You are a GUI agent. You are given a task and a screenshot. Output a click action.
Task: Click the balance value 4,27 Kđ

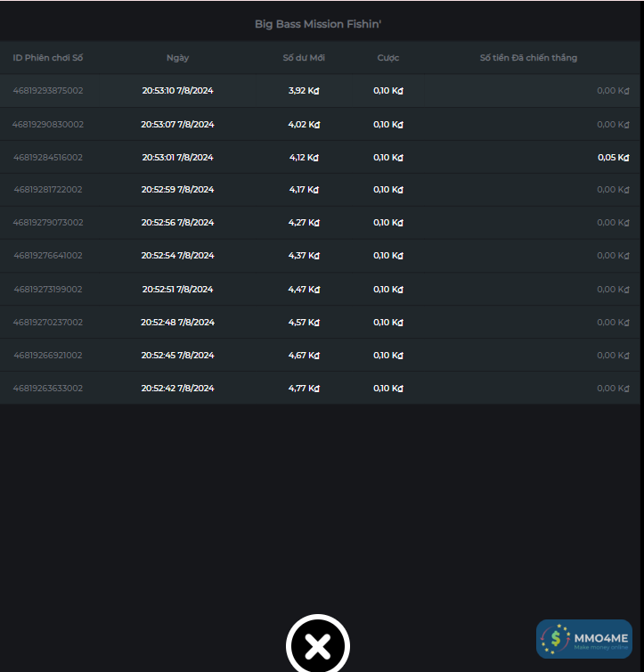coord(304,223)
